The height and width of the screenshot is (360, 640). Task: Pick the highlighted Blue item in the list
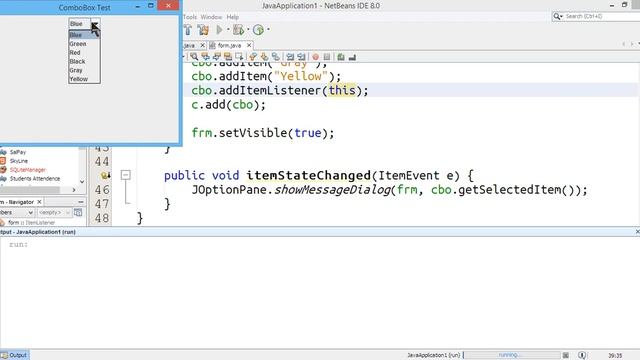click(x=84, y=35)
